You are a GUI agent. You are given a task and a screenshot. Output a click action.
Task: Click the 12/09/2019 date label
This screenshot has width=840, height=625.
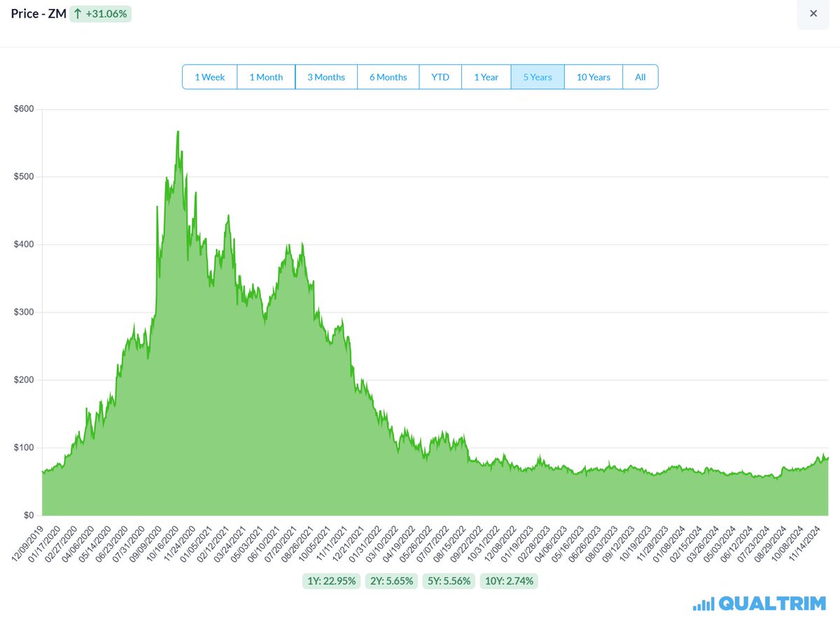pyautogui.click(x=29, y=544)
